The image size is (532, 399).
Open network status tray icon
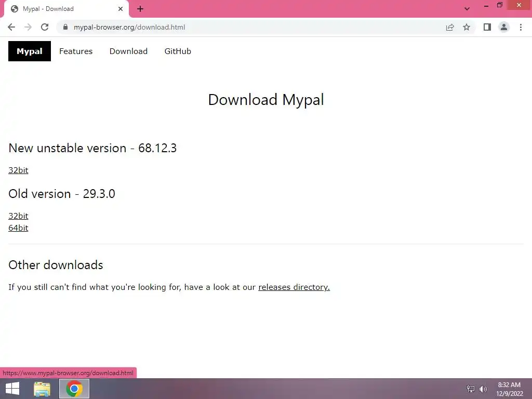pyautogui.click(x=471, y=389)
